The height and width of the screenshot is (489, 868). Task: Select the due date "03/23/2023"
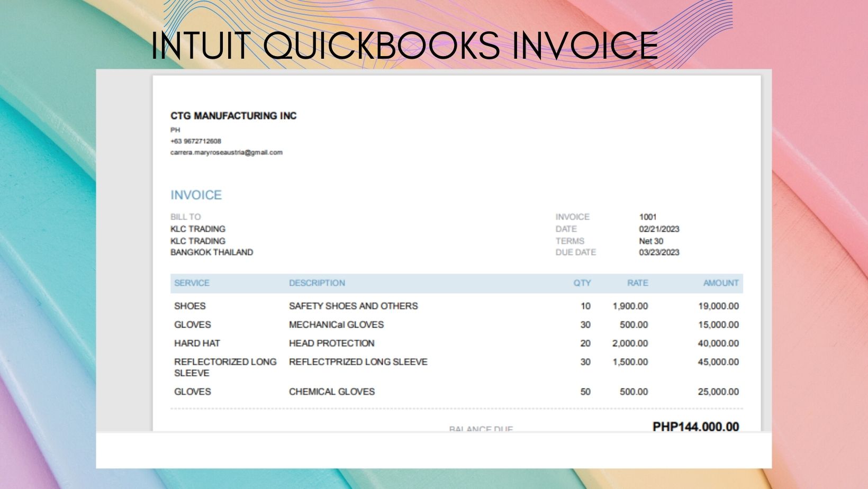coord(659,252)
